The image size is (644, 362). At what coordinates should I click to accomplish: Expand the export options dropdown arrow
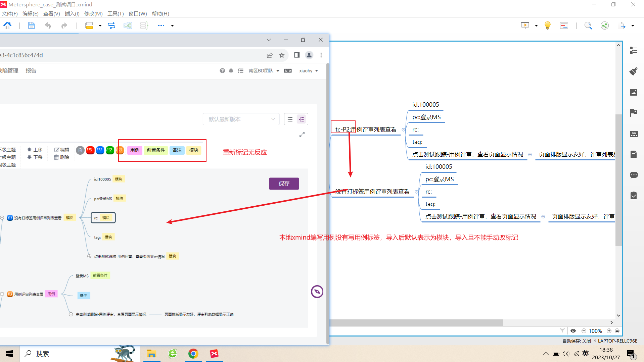[x=633, y=25]
